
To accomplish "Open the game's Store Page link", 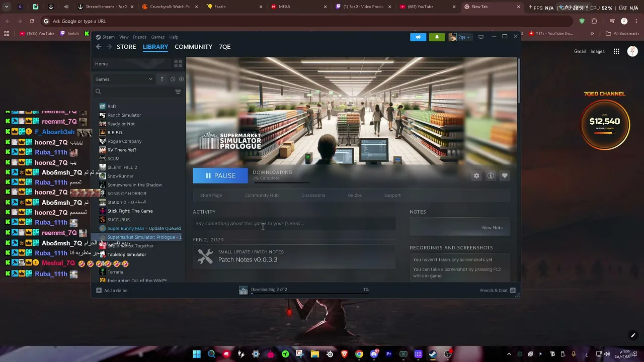I will pyautogui.click(x=211, y=195).
